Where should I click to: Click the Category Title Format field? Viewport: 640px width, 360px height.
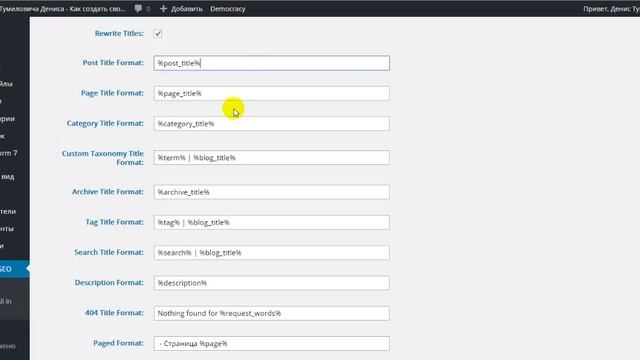(271, 124)
